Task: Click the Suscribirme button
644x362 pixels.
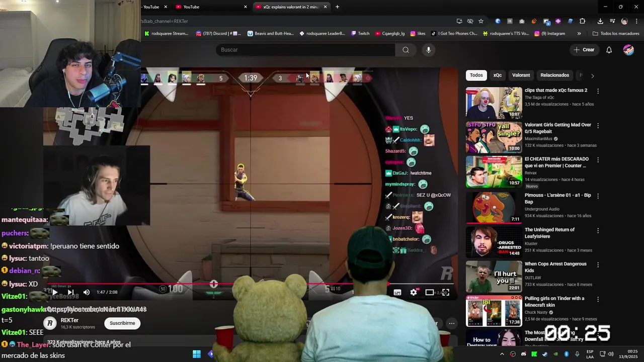Action: click(x=122, y=323)
